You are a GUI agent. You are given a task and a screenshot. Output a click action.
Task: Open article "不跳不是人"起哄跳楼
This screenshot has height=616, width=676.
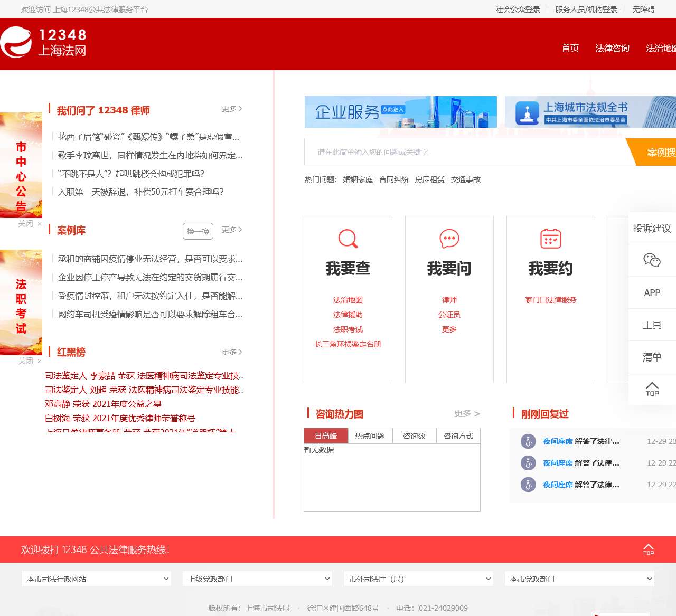(x=131, y=174)
